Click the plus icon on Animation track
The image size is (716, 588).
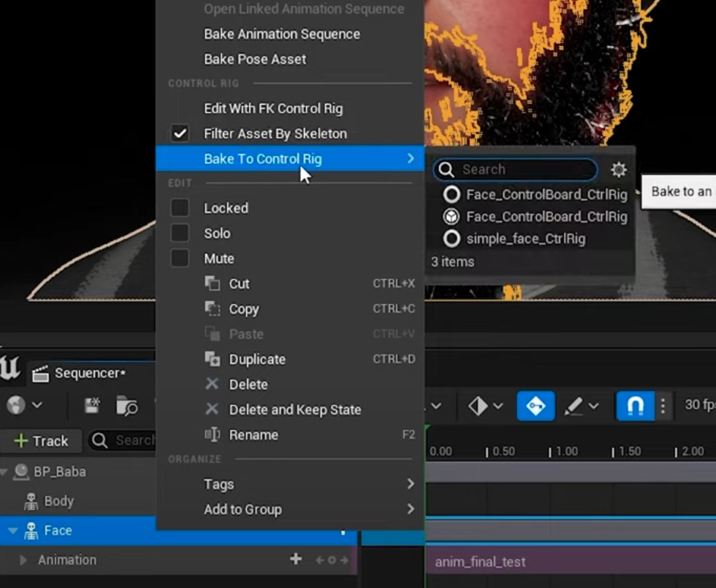(x=296, y=559)
